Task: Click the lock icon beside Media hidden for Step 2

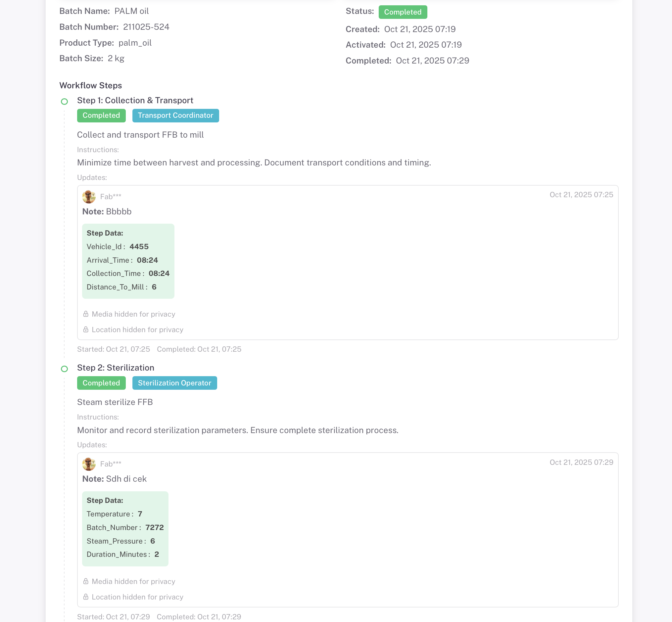Action: point(85,581)
